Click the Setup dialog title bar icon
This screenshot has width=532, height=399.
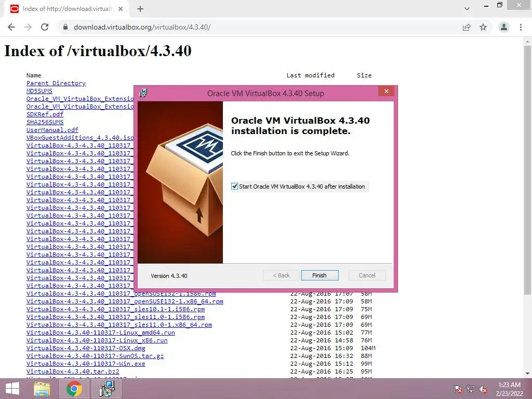[x=143, y=93]
